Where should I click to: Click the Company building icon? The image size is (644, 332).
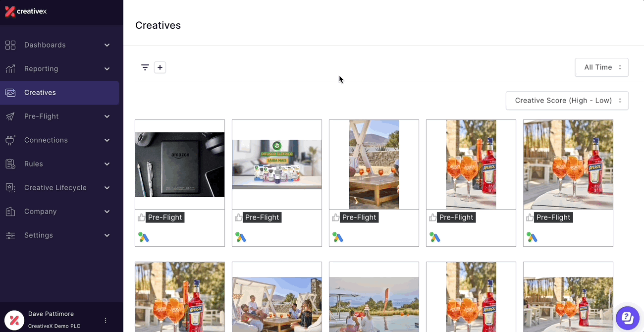coord(10,212)
